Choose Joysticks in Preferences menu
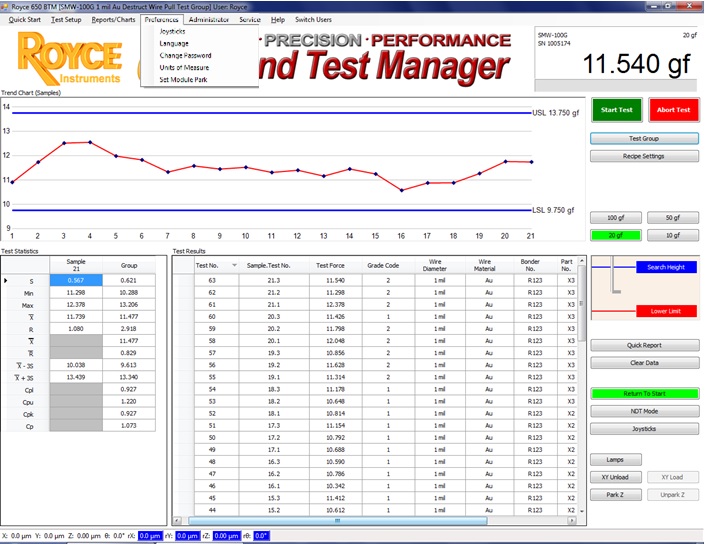The image size is (705, 544). (x=172, y=31)
